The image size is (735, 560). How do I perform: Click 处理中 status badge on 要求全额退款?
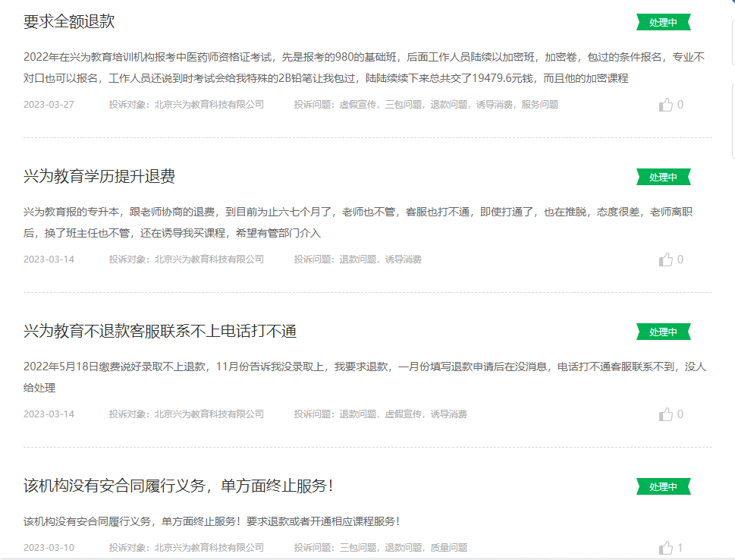663,22
